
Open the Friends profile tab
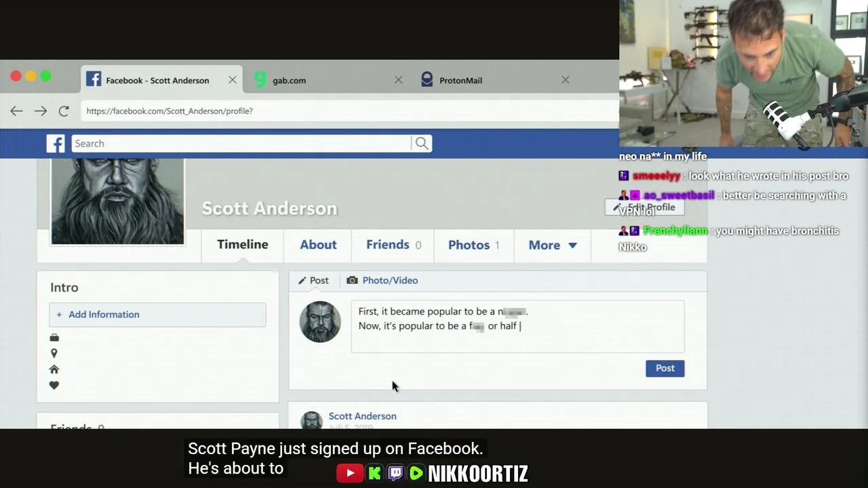tap(393, 245)
